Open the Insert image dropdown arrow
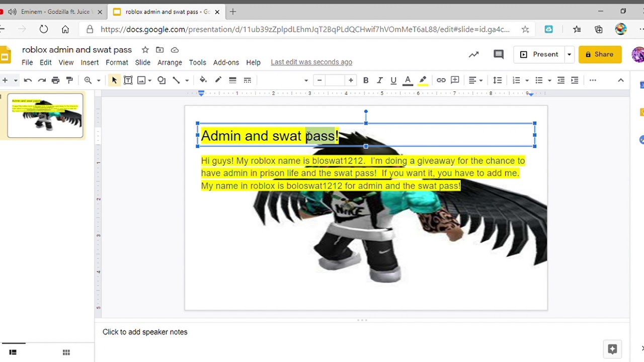This screenshot has height=362, width=644. click(x=150, y=80)
